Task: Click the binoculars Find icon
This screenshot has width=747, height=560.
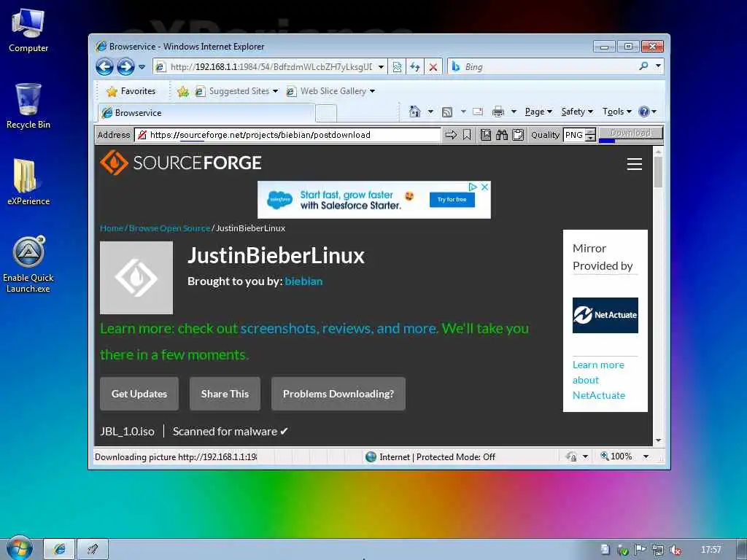Action: click(502, 135)
